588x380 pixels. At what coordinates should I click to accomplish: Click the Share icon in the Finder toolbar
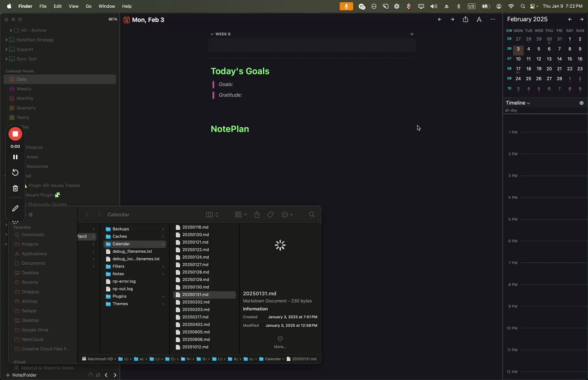pos(257,215)
